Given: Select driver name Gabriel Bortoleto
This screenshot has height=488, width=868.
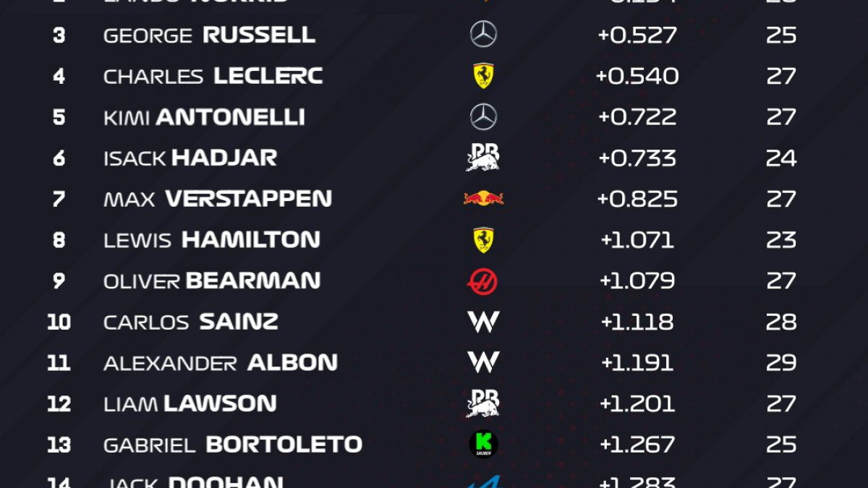Looking at the screenshot, I should point(233,445).
